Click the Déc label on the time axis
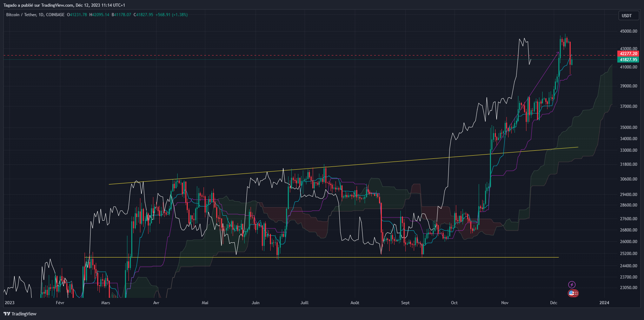Image resolution: width=644 pixels, height=320 pixels. [554, 302]
